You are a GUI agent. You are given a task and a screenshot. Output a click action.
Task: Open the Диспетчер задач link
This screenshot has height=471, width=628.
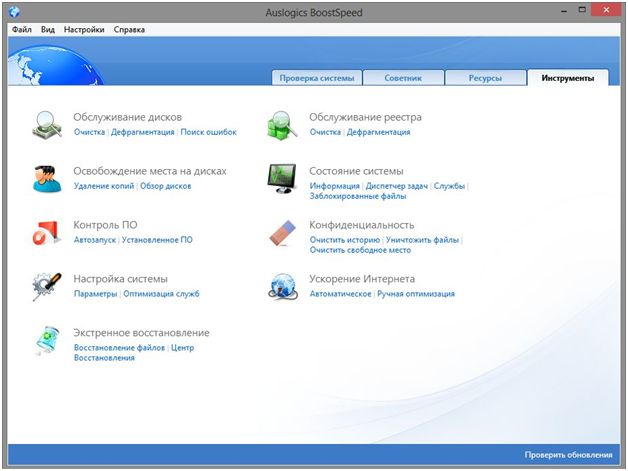tap(397, 186)
